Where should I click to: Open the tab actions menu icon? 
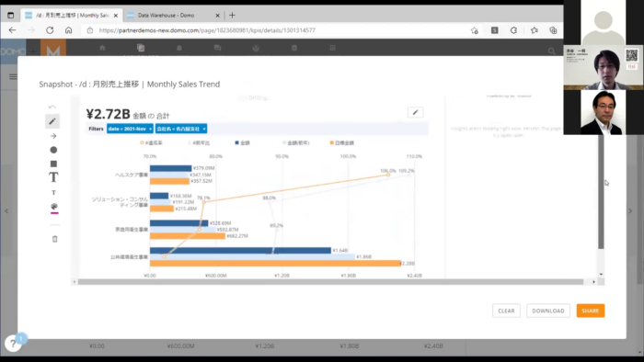click(x=11, y=16)
